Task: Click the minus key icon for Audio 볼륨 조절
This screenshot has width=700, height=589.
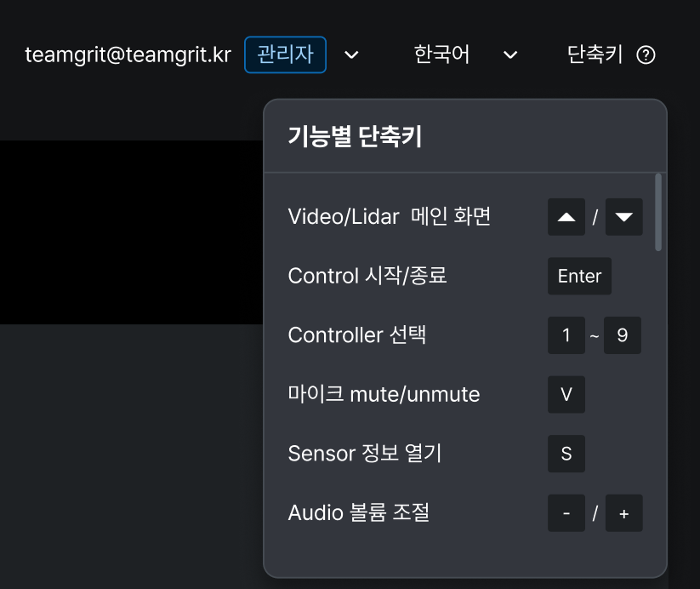Action: point(566,512)
